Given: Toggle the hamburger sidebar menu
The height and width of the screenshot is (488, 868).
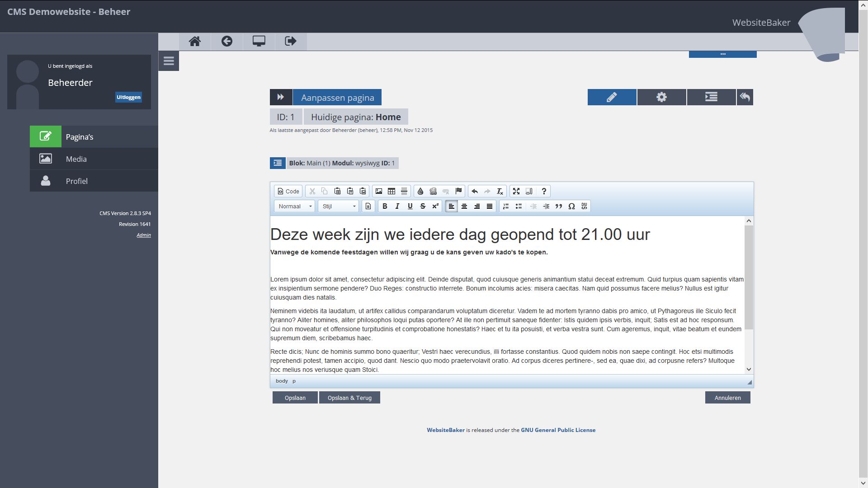Looking at the screenshot, I should [x=169, y=61].
